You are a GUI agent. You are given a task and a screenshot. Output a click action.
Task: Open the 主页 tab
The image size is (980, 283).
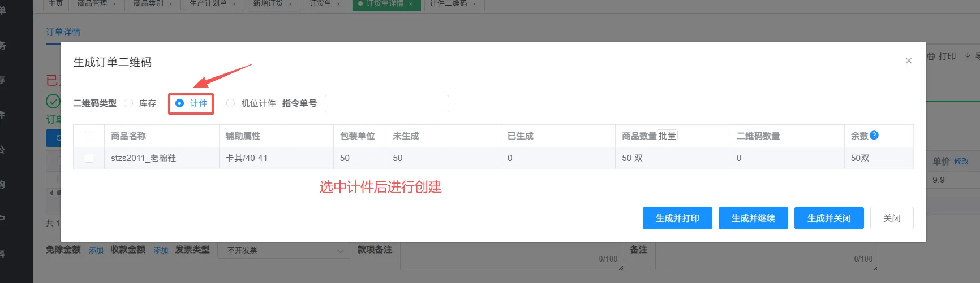55,4
